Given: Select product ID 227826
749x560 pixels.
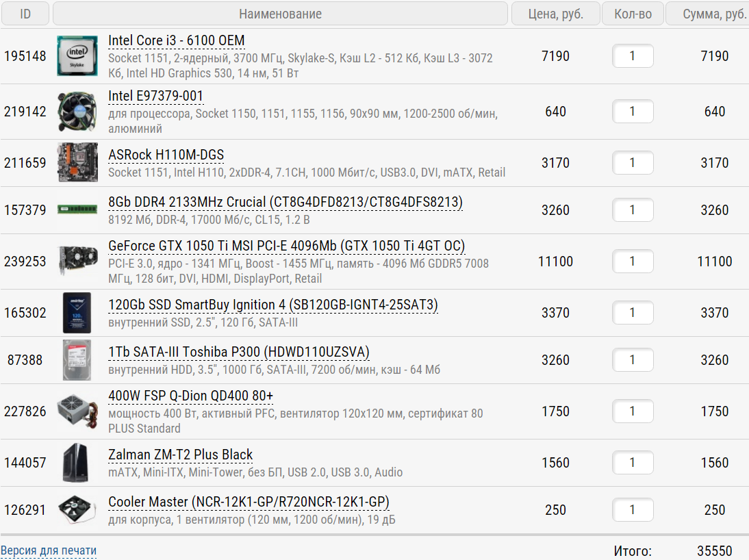Looking at the screenshot, I should [25, 411].
